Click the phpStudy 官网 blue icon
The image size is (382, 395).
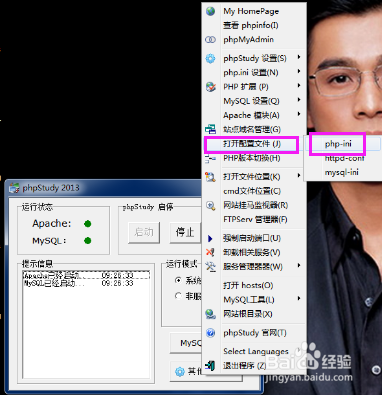click(210, 333)
